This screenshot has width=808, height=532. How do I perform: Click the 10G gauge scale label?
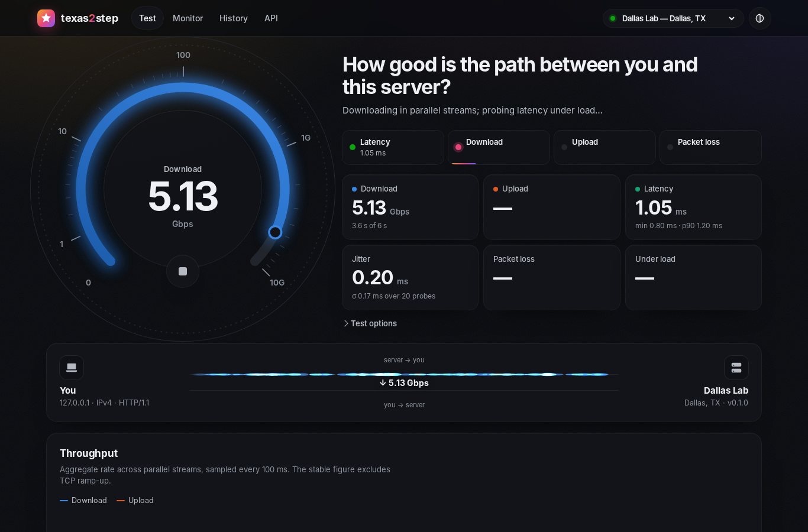click(277, 283)
